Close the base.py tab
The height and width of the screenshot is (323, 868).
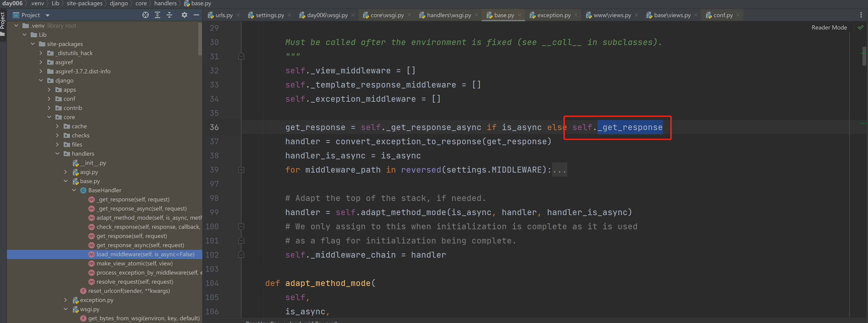point(520,15)
